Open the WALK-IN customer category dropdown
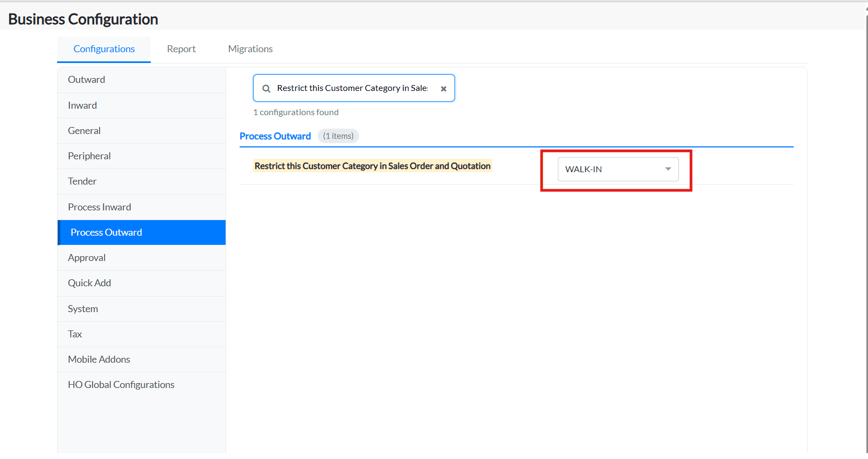 pyautogui.click(x=618, y=170)
